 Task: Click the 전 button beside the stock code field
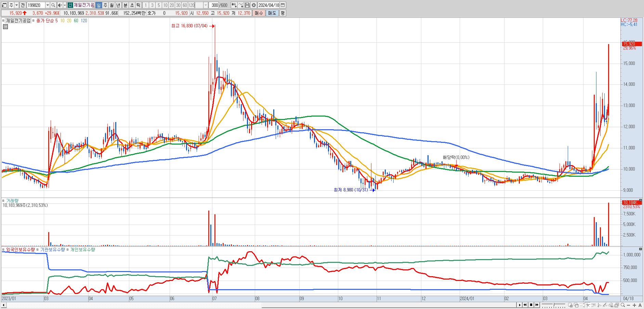23,5
